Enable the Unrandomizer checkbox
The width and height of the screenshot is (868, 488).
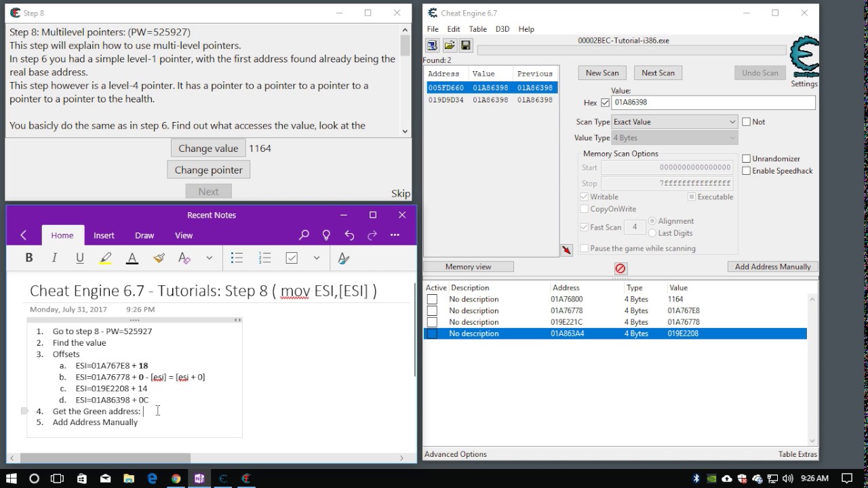pyautogui.click(x=747, y=159)
